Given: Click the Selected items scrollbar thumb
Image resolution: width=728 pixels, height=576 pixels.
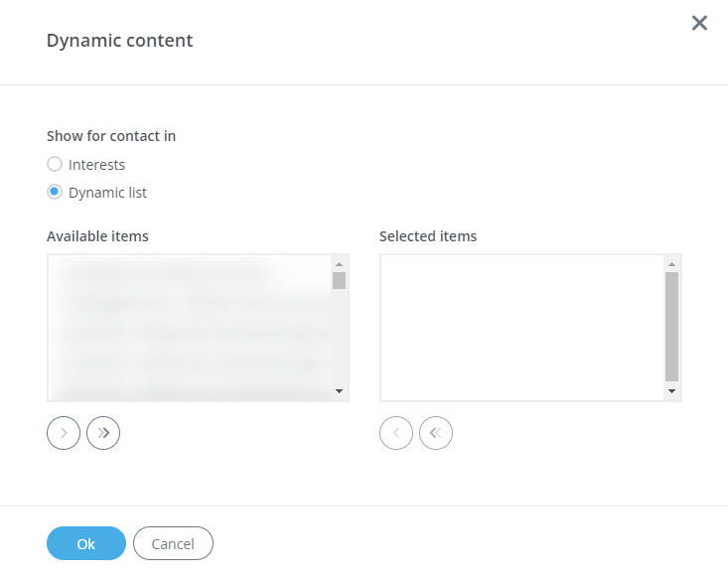Looking at the screenshot, I should coord(671,328).
